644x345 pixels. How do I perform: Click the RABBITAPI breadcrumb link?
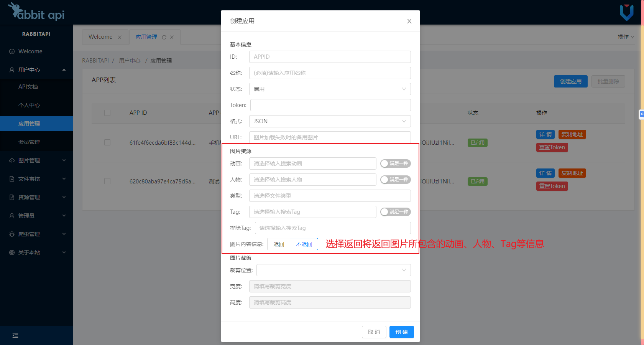point(95,61)
